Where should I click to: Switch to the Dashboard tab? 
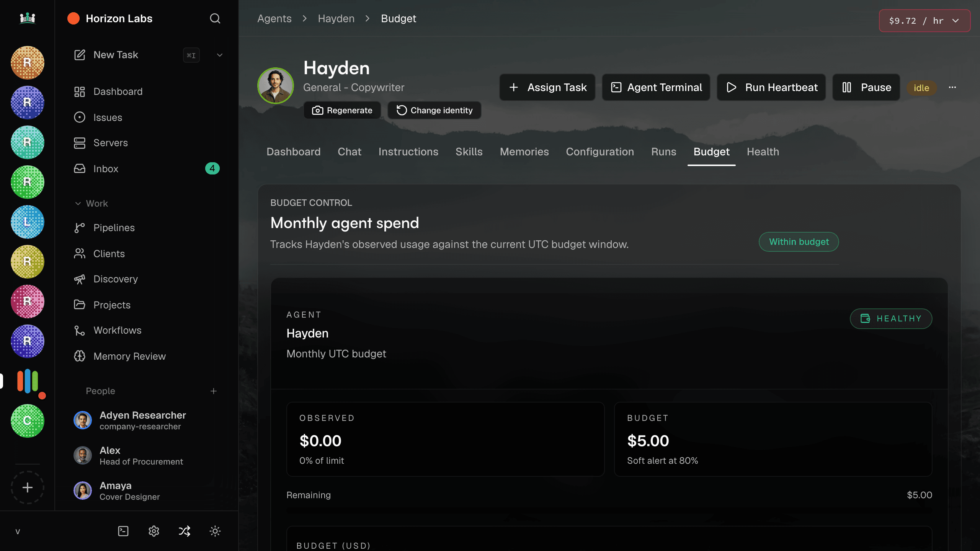[x=294, y=152]
